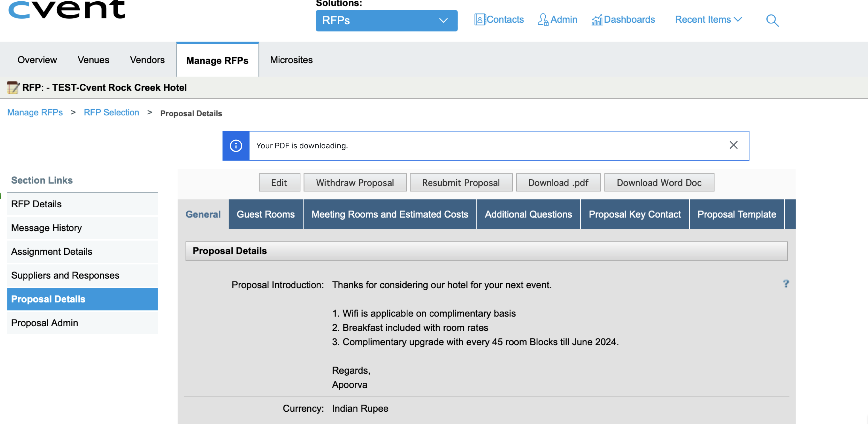The height and width of the screenshot is (424, 868).
Task: Click the RFP title 'TEST-Cvent Rock Creek Hotel'
Action: (119, 88)
